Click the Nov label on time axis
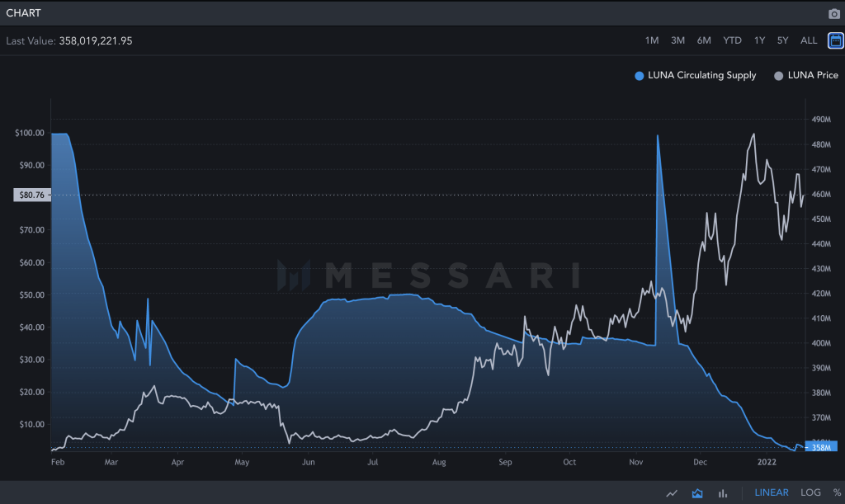Screen dimensions: 845x504 (636, 462)
